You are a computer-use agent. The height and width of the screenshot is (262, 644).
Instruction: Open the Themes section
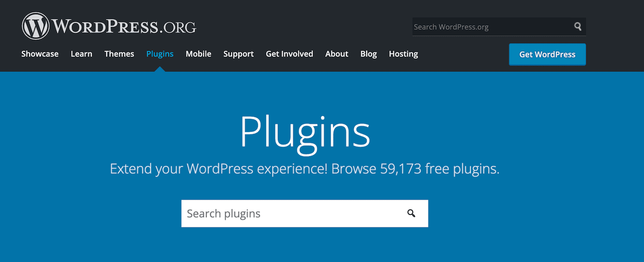coord(119,54)
